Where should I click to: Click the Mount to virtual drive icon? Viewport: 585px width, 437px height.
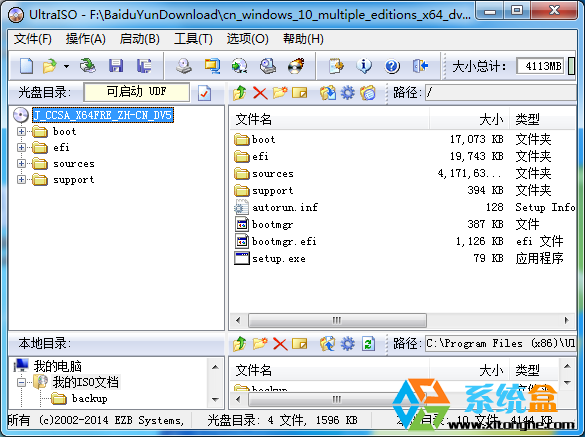[x=268, y=66]
